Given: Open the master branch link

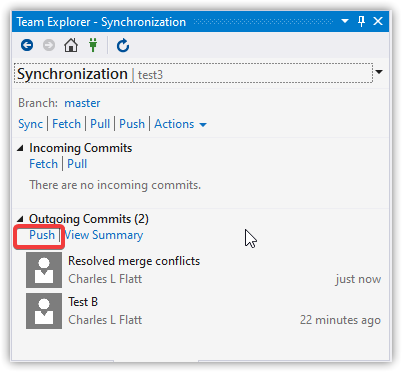Looking at the screenshot, I should [x=82, y=103].
